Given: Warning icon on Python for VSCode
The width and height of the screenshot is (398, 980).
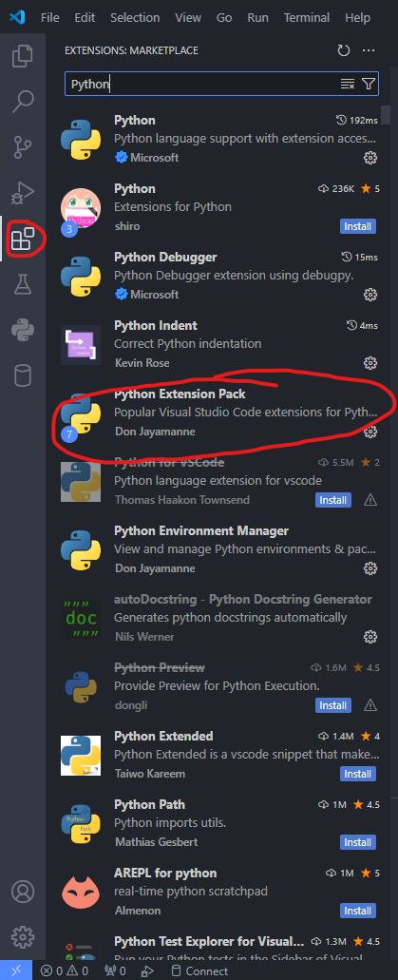Looking at the screenshot, I should tap(370, 500).
